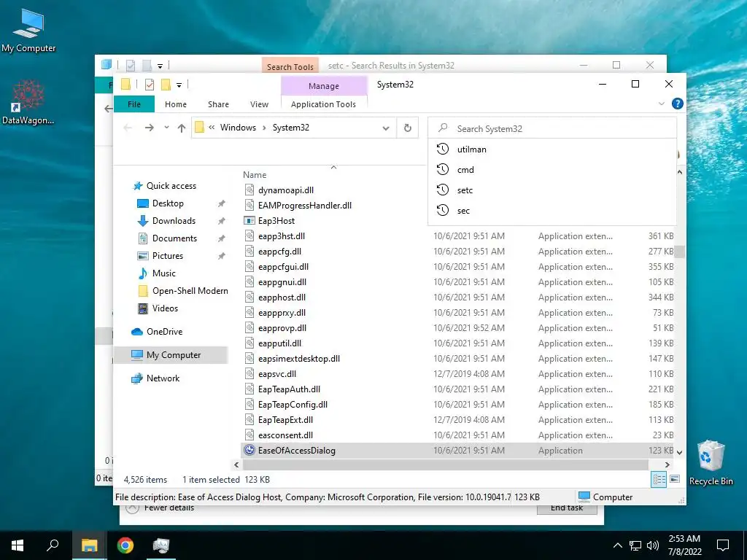Open taskbar search magnifier
Image resolution: width=747 pixels, height=560 pixels.
pos(53,545)
